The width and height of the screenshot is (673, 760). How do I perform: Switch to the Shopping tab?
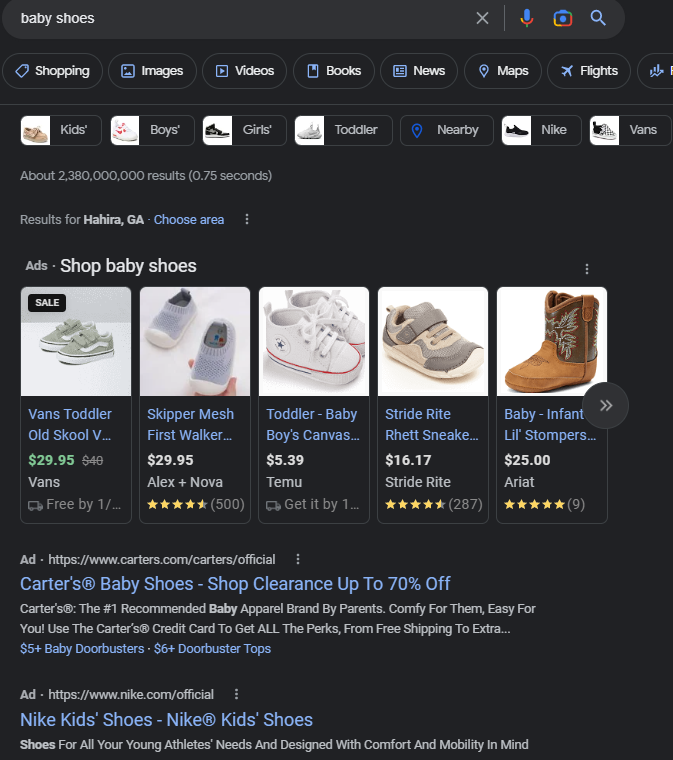(x=52, y=71)
